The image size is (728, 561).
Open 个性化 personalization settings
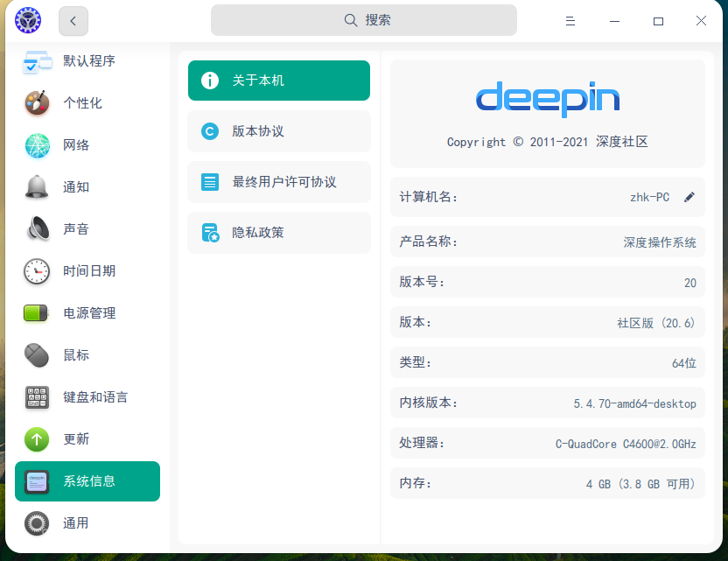35,103
